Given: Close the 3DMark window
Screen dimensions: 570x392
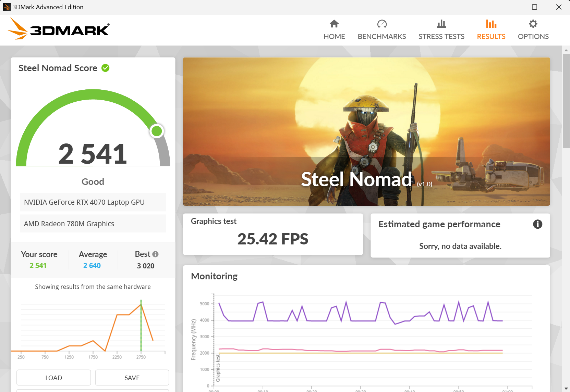Looking at the screenshot, I should pos(559,7).
